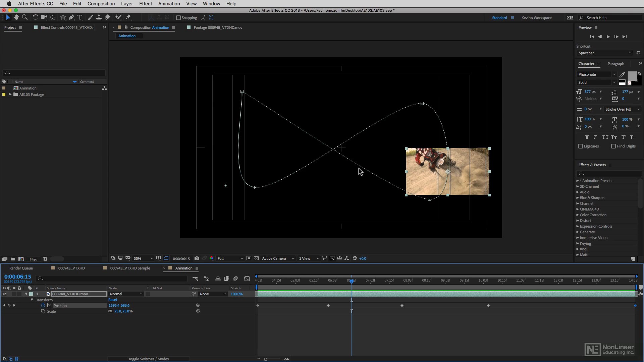
Task: Select the Zoom tool in toolbar
Action: click(24, 17)
